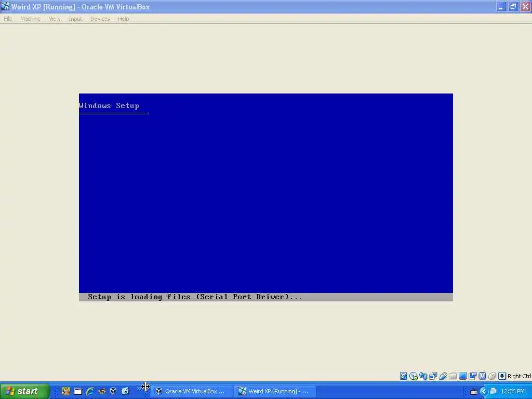Click the 12:56 PM system clock
The image size is (532, 399).
513,391
